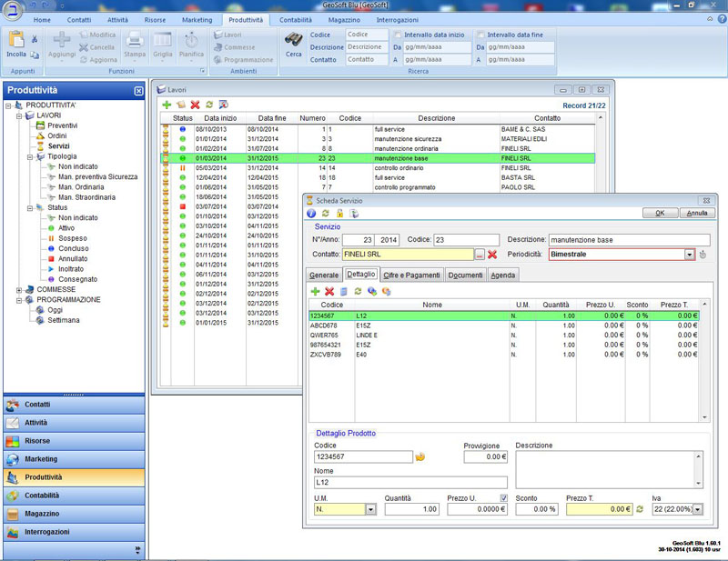Open the Contabilità ribbon tab
728x561 pixels.
pos(295,19)
